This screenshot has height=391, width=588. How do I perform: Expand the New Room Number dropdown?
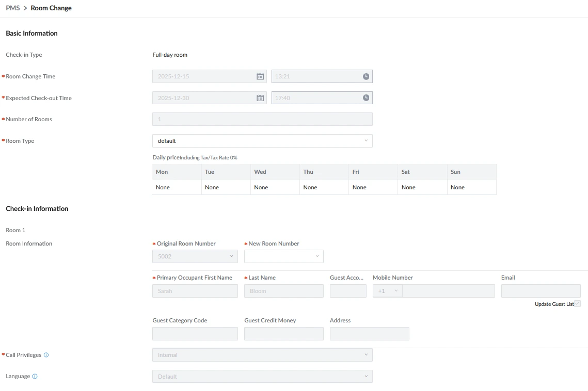[x=283, y=256]
